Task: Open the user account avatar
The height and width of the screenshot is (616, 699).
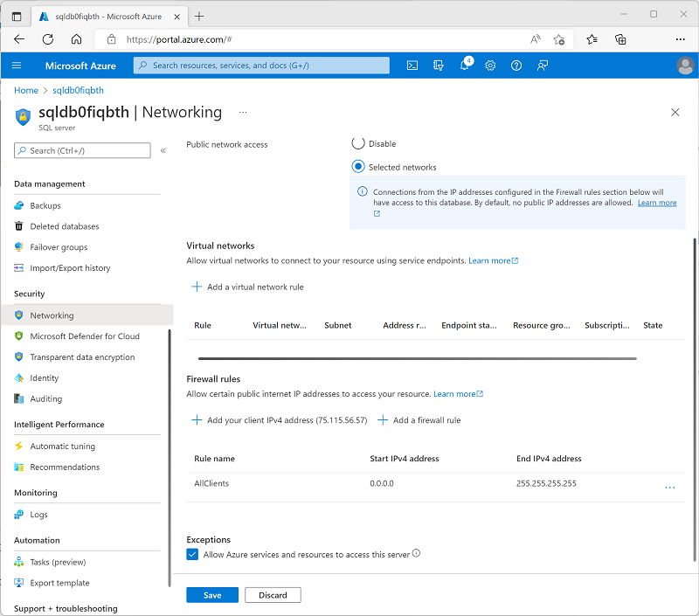Action: (685, 66)
